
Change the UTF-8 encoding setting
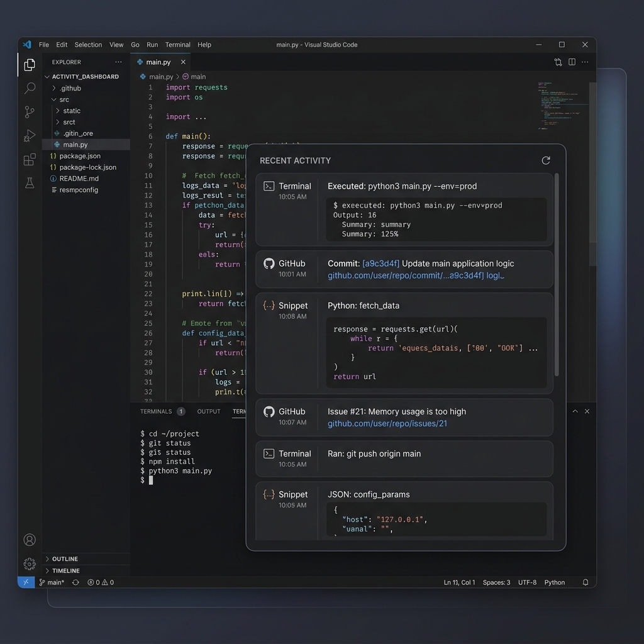point(528,582)
